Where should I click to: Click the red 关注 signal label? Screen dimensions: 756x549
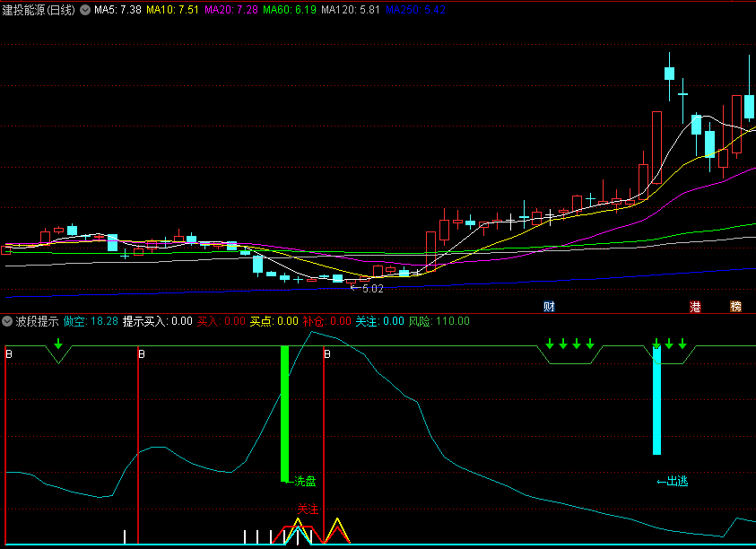click(x=308, y=509)
